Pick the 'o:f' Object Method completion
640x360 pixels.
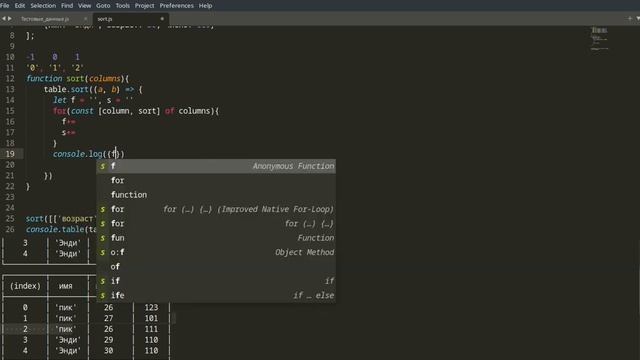[x=216, y=253]
